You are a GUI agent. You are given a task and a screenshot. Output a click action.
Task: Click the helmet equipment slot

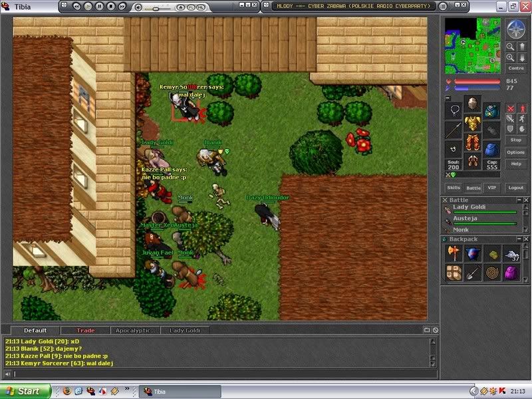(473, 104)
